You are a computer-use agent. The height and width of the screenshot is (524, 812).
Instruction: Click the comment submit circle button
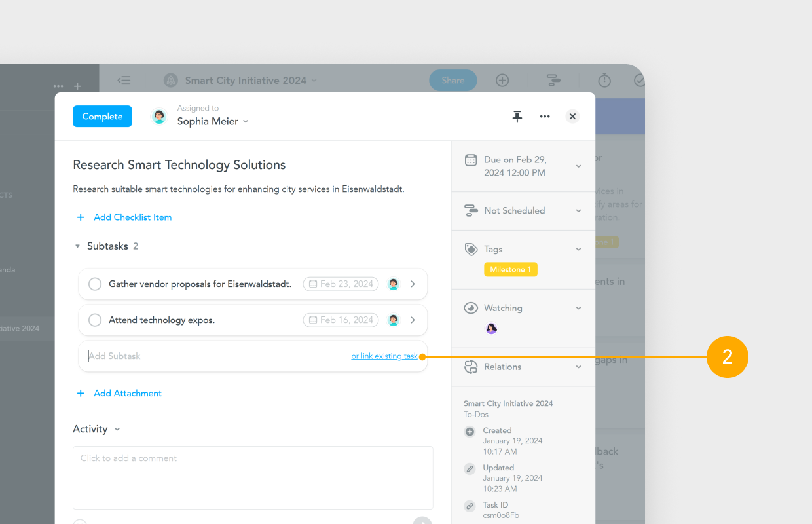tap(423, 520)
